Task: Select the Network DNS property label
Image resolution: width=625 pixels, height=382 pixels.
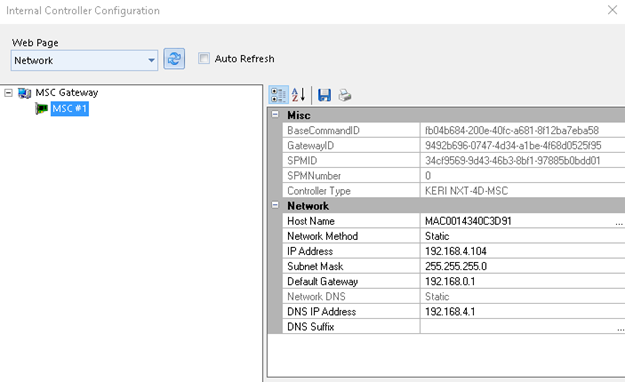Action: pos(316,297)
